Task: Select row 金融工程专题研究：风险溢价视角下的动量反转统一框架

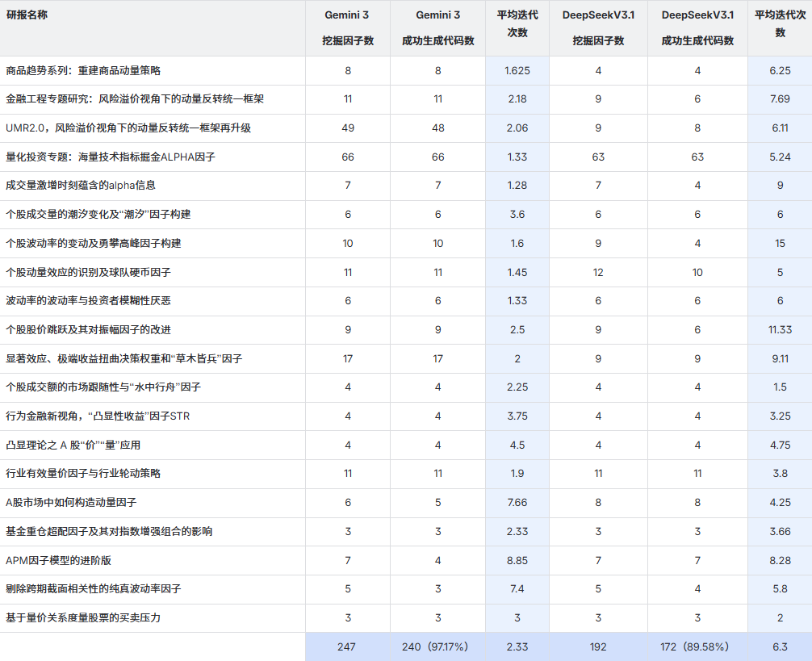Action: [406, 99]
